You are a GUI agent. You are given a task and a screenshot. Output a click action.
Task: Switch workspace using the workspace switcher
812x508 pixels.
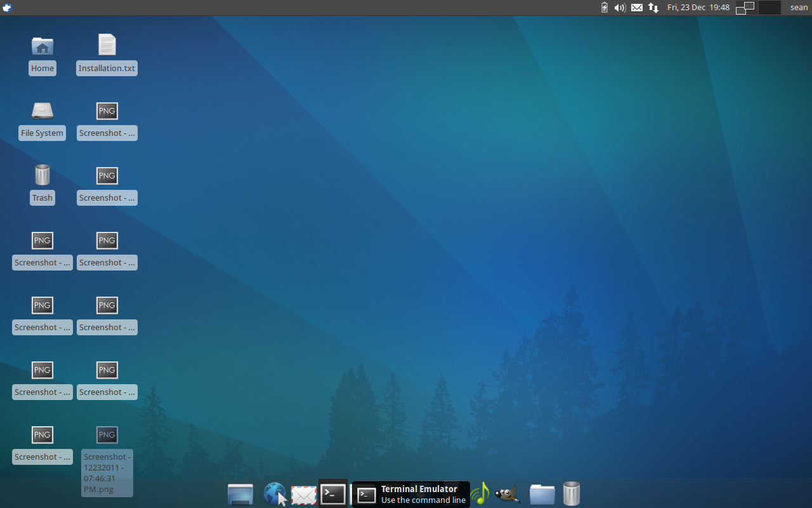[x=745, y=7]
